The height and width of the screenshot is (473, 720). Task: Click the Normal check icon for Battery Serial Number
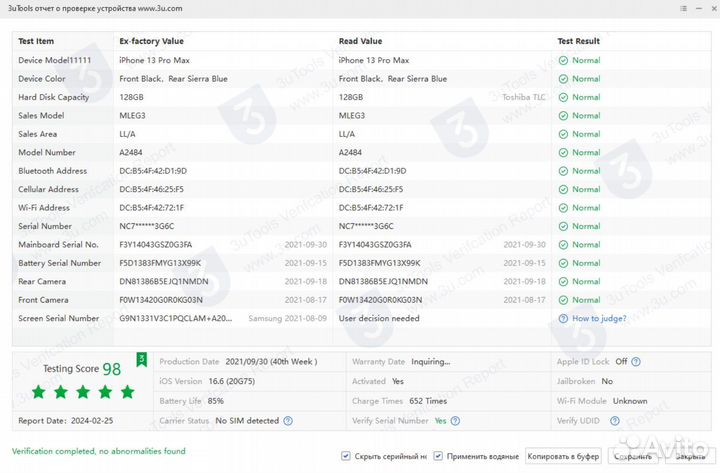pos(563,263)
